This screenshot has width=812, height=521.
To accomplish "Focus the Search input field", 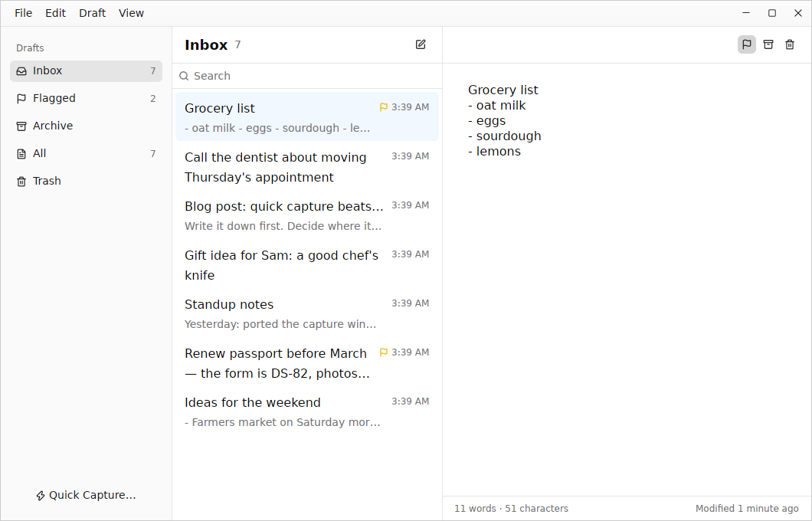I will 307,76.
